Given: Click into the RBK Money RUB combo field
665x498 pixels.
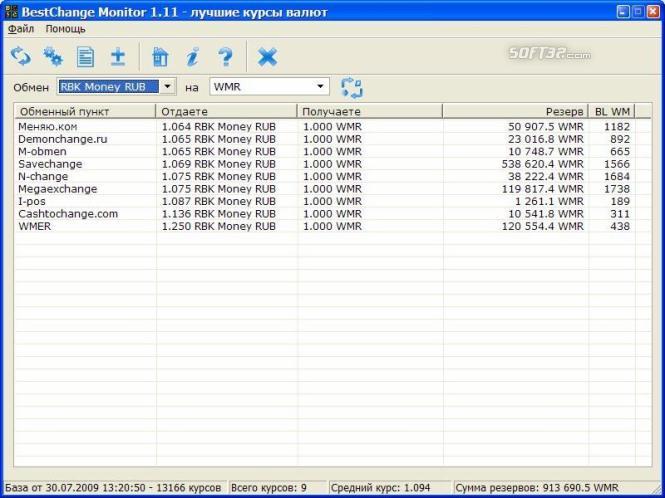Looking at the screenshot, I should (109, 87).
